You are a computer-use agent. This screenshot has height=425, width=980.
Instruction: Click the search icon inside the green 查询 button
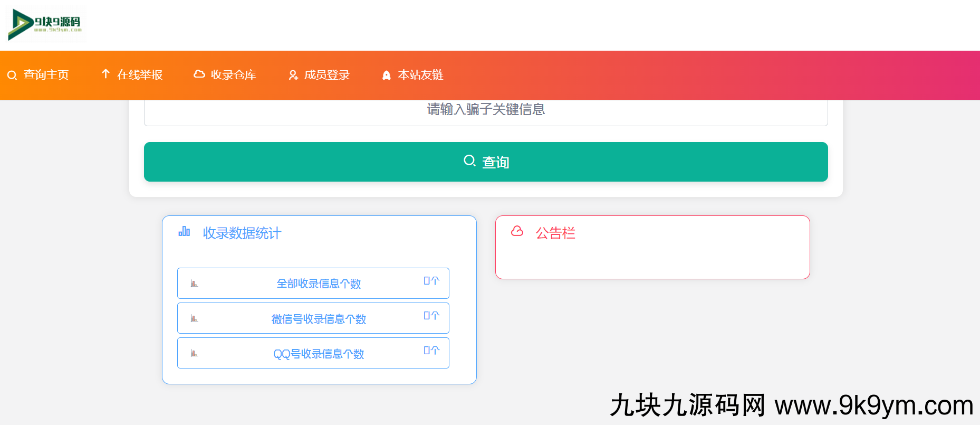[x=469, y=160]
